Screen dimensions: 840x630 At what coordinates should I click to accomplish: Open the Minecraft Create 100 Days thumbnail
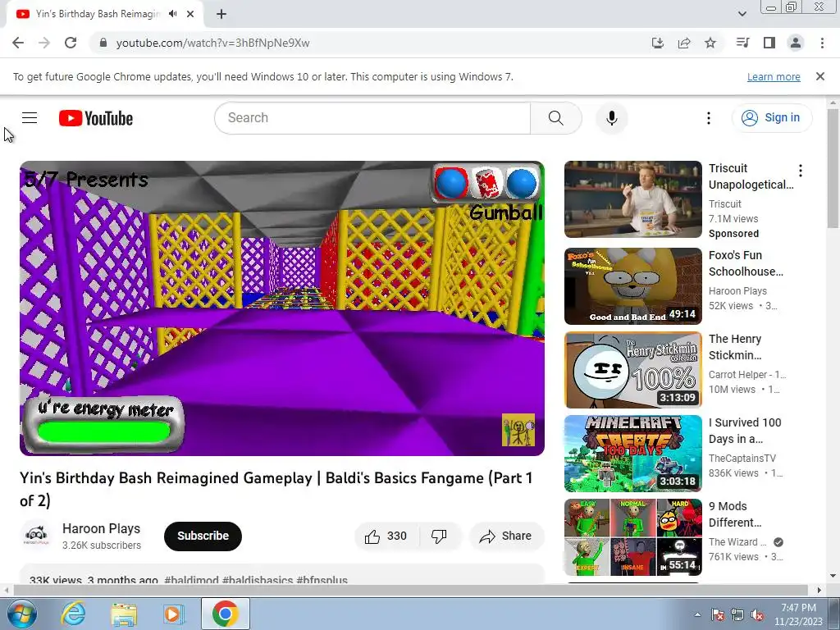(x=632, y=453)
